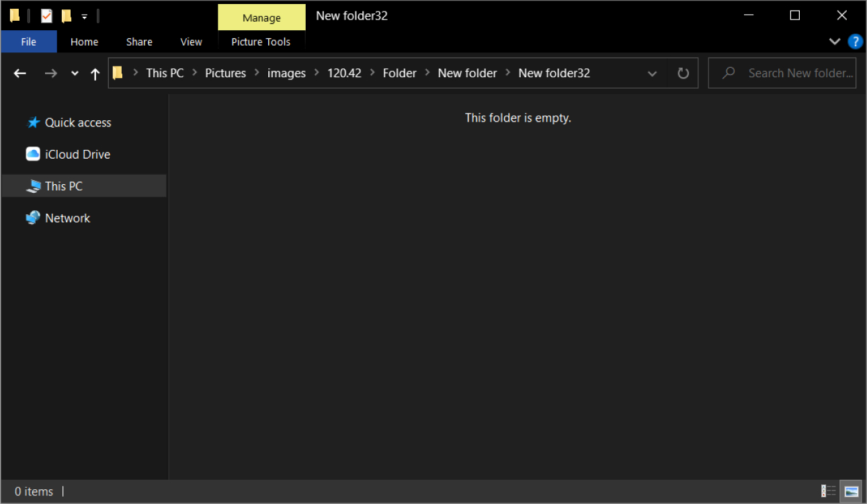Click the folder icon in the address bar

118,73
